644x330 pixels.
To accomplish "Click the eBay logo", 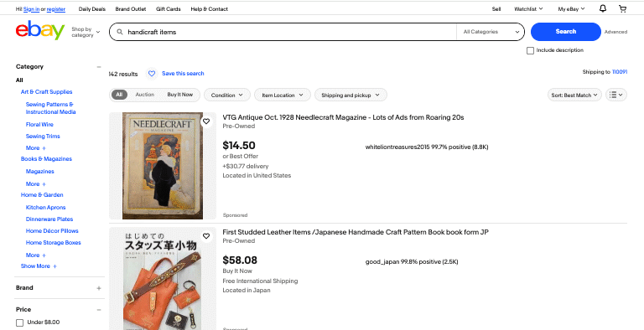I will coord(40,30).
